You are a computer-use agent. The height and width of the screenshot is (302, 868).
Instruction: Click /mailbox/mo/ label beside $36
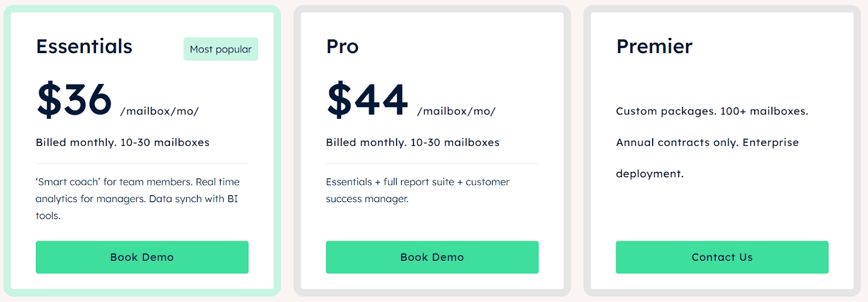159,111
